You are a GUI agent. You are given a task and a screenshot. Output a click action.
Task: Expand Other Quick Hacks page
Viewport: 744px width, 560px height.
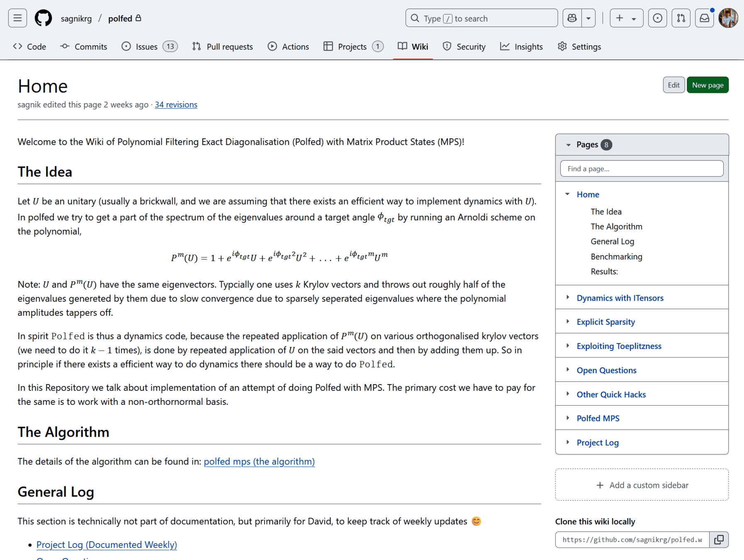(x=567, y=394)
